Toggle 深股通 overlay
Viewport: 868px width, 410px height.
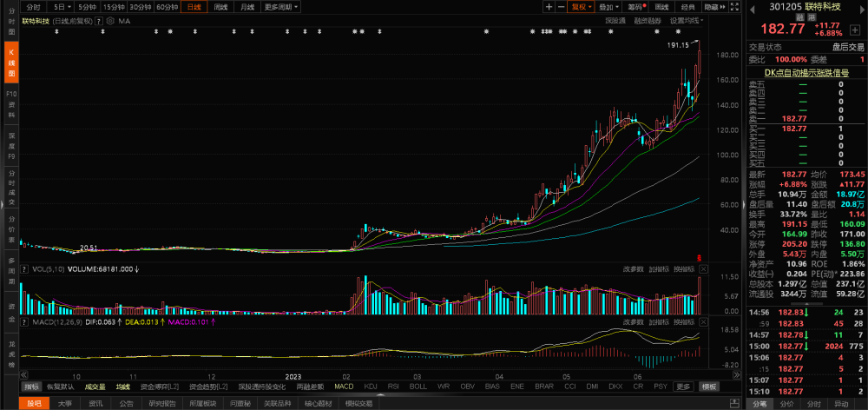[x=615, y=21]
